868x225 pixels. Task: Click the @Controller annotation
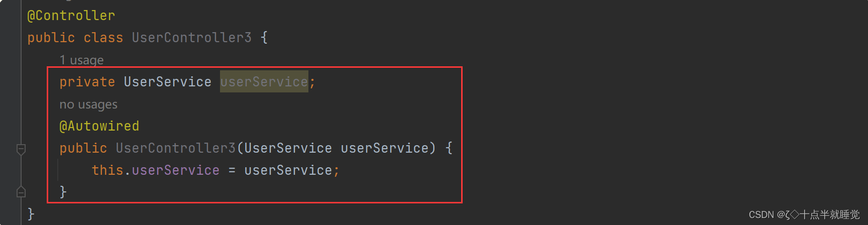coord(71,16)
